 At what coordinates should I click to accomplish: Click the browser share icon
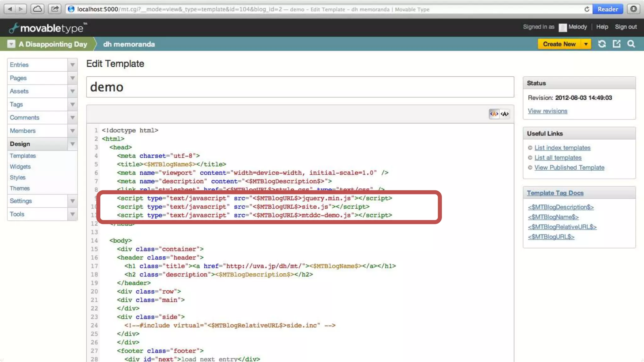(55, 9)
